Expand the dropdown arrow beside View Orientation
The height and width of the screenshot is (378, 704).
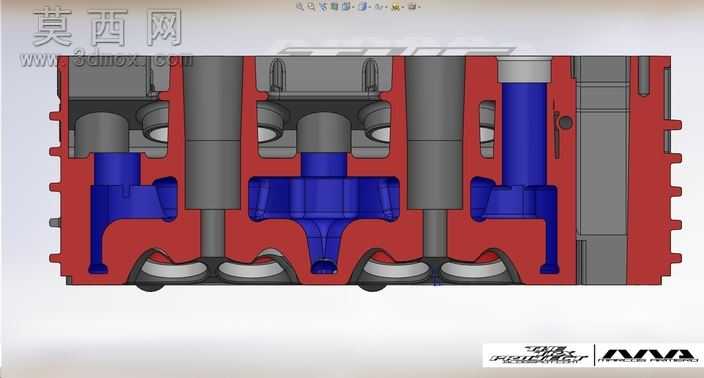(353, 7)
